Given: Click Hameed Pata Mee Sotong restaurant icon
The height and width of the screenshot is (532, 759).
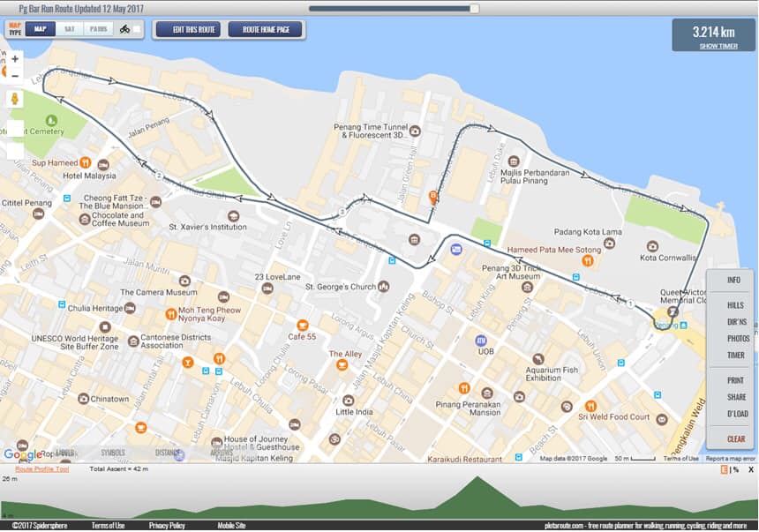Looking at the screenshot, I should click(588, 260).
